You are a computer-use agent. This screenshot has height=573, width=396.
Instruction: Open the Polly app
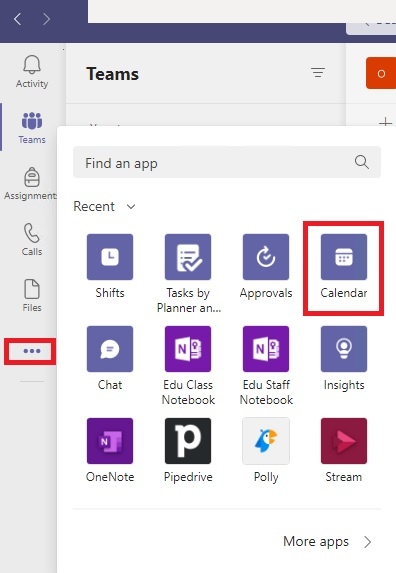266,451
